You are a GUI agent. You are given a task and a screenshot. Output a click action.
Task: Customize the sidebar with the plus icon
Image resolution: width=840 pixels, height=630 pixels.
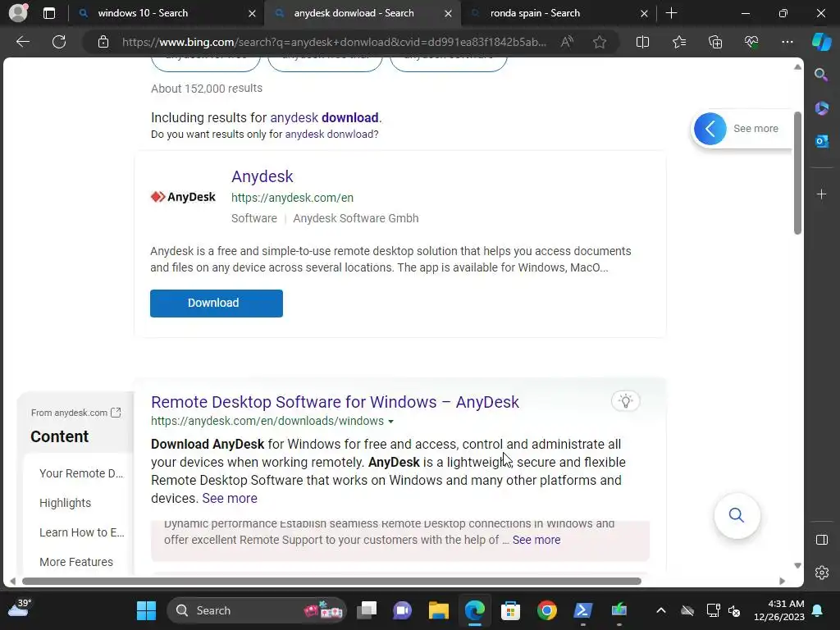821,194
